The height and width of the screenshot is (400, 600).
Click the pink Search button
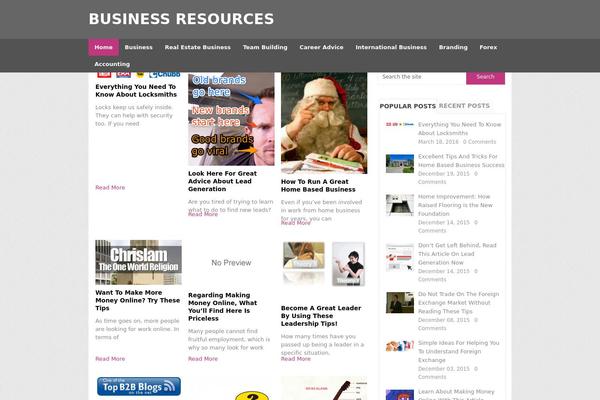[485, 77]
